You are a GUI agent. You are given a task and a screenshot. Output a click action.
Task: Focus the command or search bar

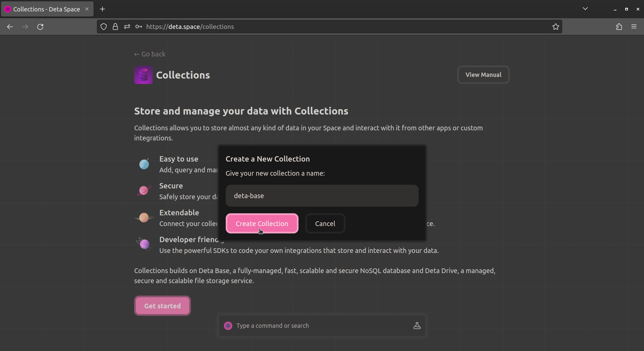pyautogui.click(x=322, y=325)
